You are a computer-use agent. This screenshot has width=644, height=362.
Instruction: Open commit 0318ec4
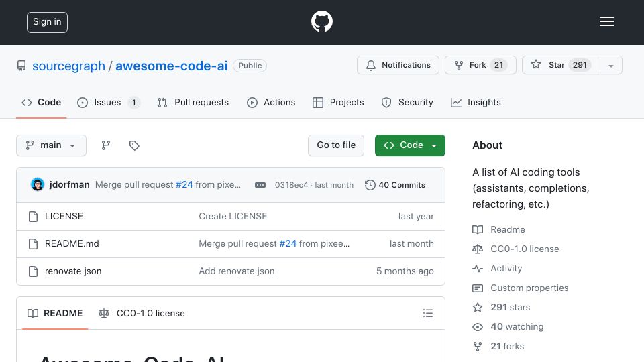(x=291, y=185)
